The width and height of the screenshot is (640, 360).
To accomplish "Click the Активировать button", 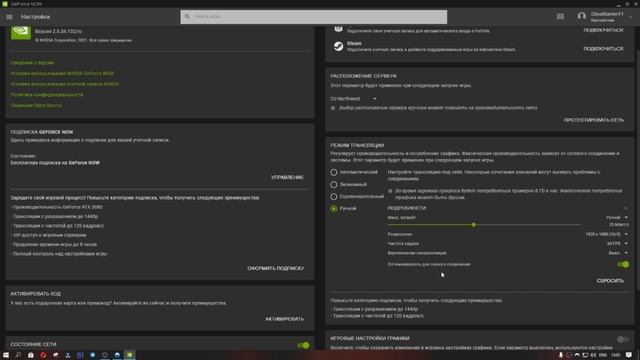I will tap(284, 319).
